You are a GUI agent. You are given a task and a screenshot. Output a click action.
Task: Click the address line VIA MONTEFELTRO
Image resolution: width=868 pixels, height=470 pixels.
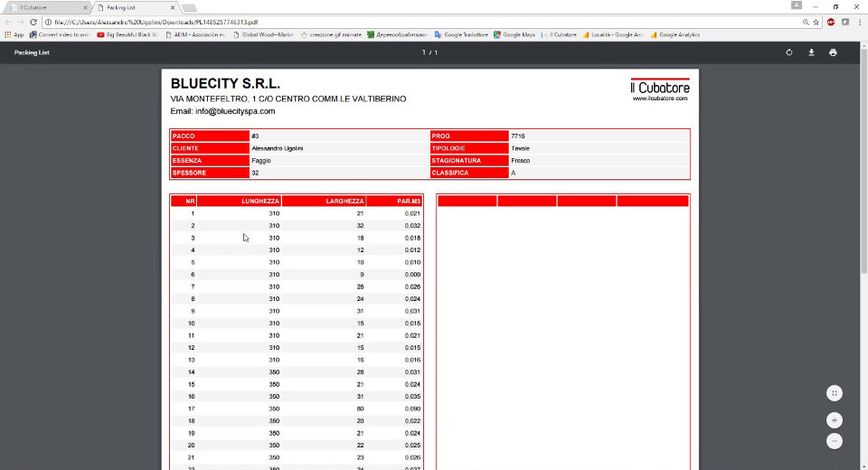(288, 99)
